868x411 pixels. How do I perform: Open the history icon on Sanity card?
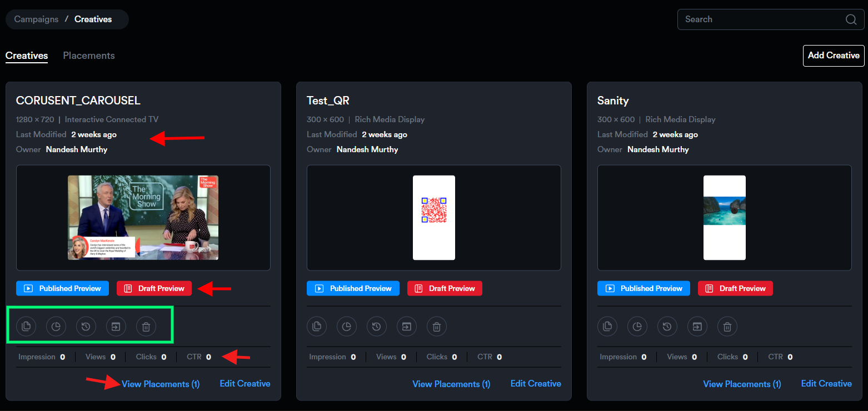click(667, 327)
